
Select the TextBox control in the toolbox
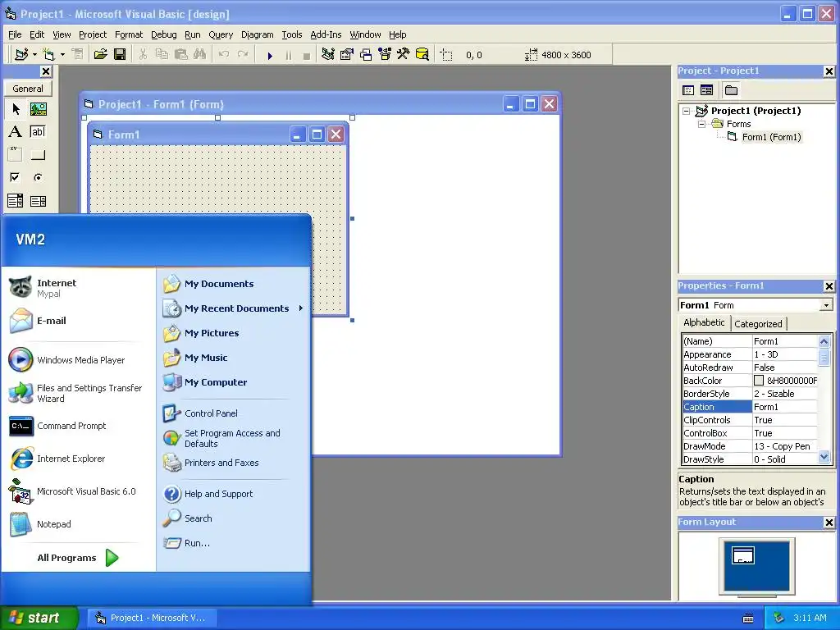pos(38,132)
